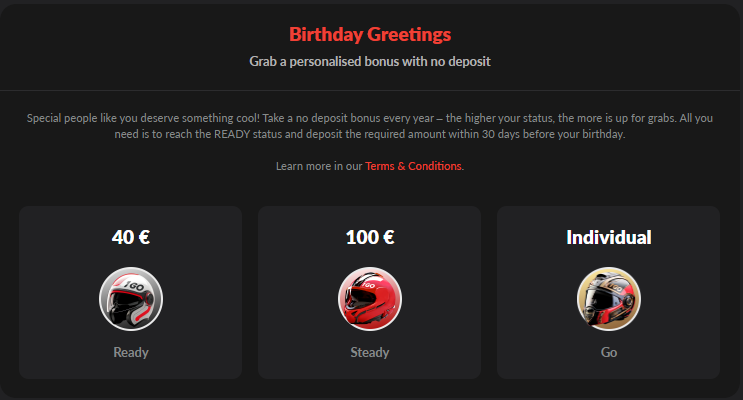
Task: Open the Terms & Conditions link
Action: point(413,166)
